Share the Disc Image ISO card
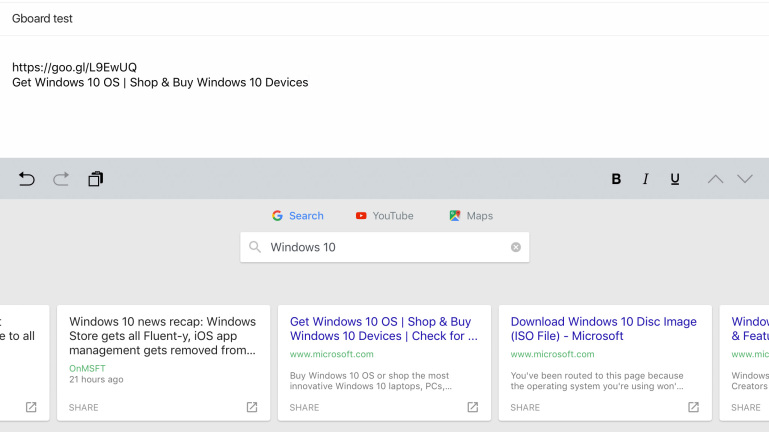This screenshot has width=769, height=432. pos(525,407)
